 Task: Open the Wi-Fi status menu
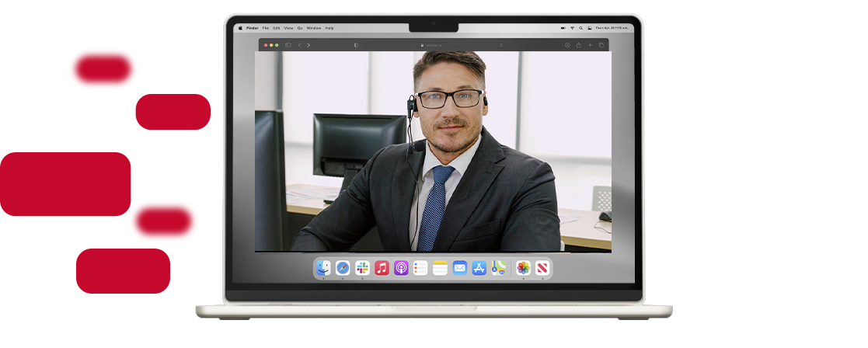coord(571,28)
